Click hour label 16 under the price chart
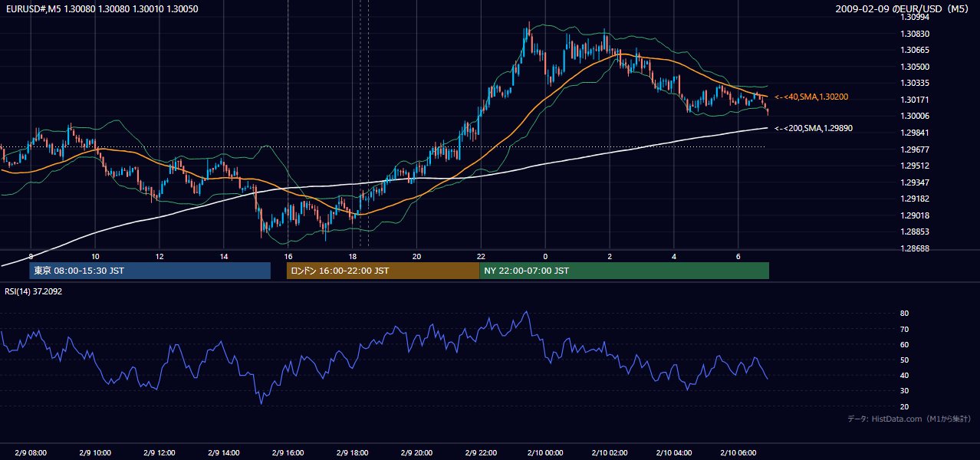This screenshot has width=980, height=460. tap(288, 256)
